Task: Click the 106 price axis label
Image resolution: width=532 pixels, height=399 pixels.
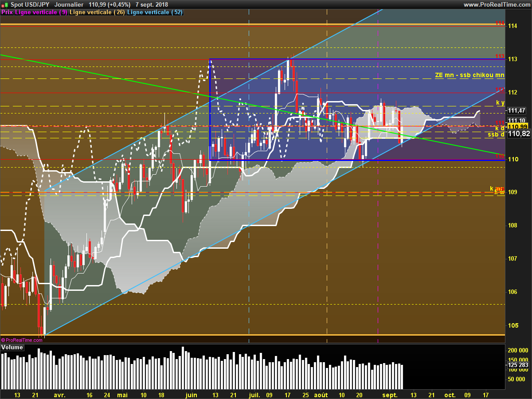Action: pyautogui.click(x=513, y=292)
